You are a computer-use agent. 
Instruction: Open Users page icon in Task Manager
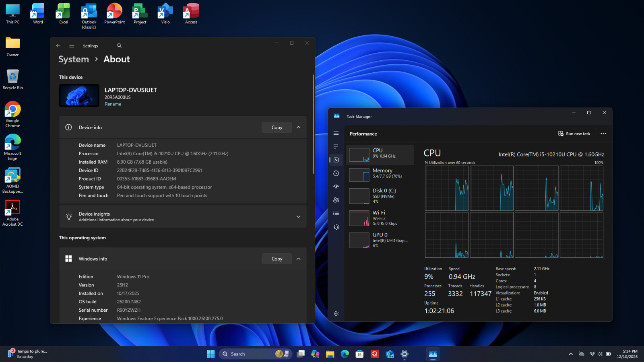(336, 200)
